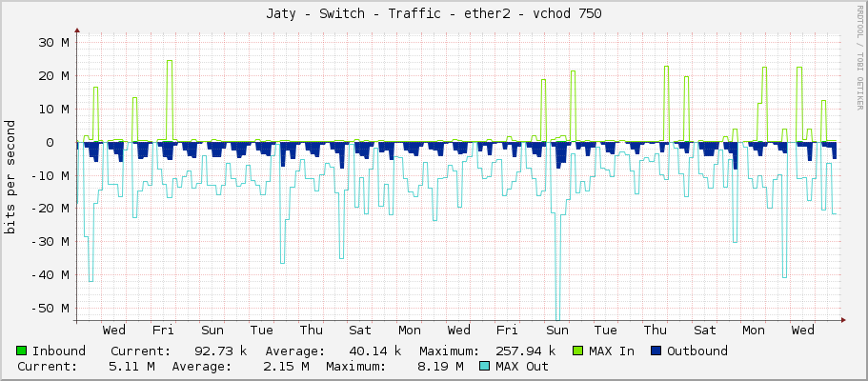Click the outbound maximum value "8.19 M"
Screen dimensions: 868x381
(x=438, y=366)
